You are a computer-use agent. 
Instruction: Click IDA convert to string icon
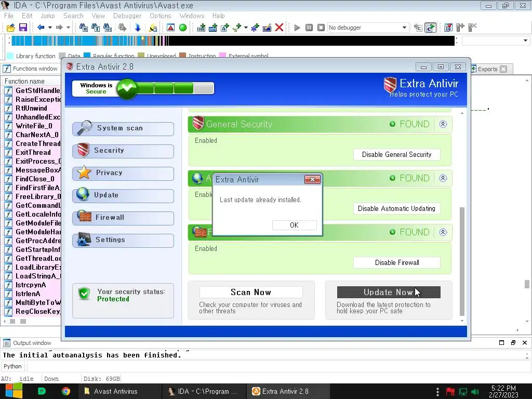tap(225, 28)
